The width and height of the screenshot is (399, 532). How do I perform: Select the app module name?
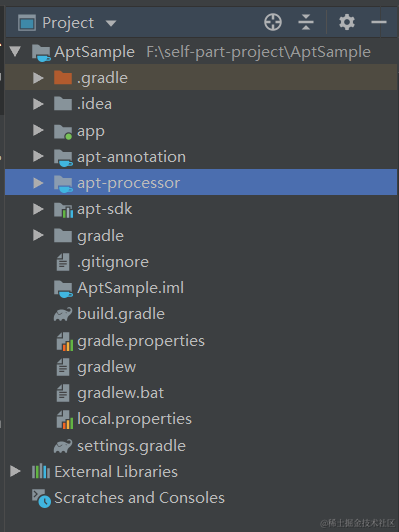(x=91, y=132)
